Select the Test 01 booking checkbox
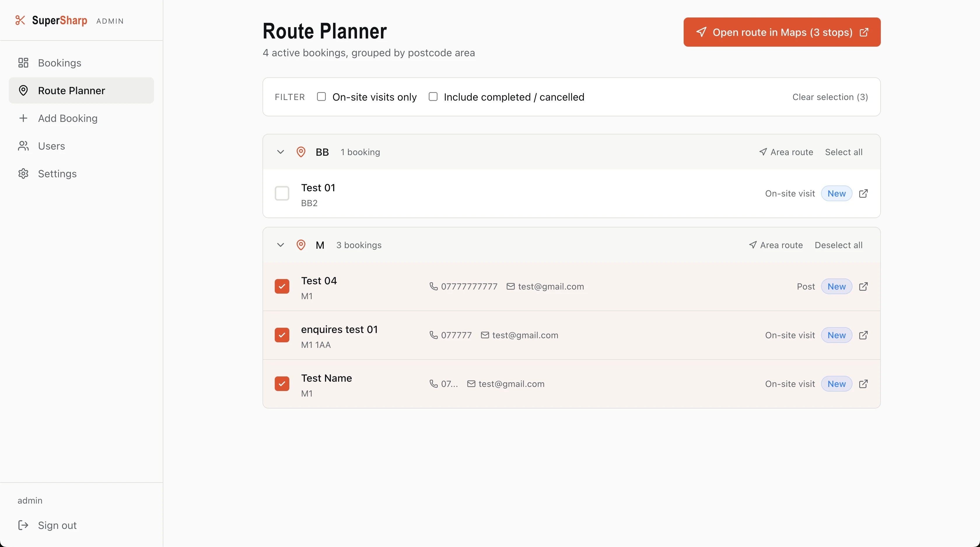The image size is (980, 547). 282,194
